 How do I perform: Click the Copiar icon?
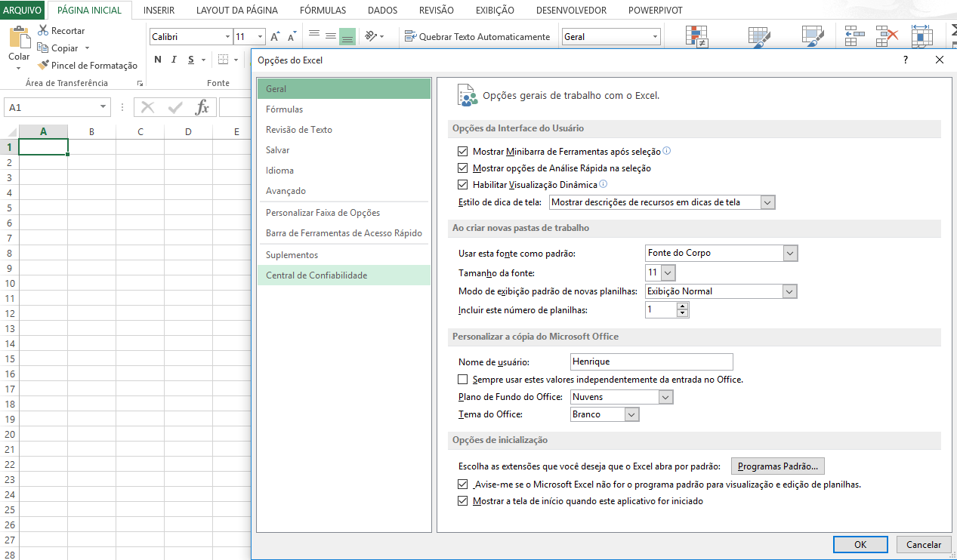(x=43, y=48)
